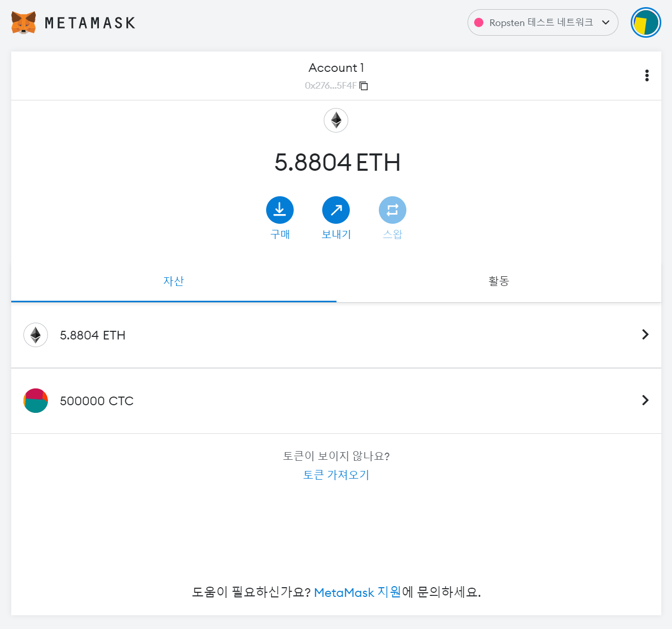
Task: Click the Ethereum logo above the balance
Action: pos(336,120)
